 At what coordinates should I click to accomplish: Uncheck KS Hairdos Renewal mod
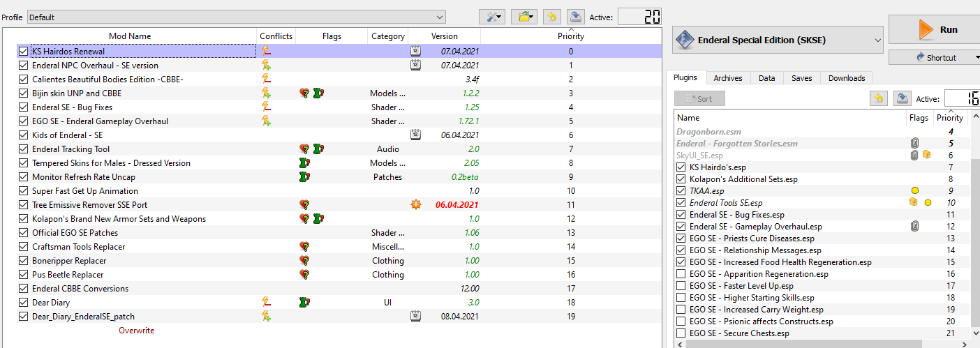[x=24, y=51]
